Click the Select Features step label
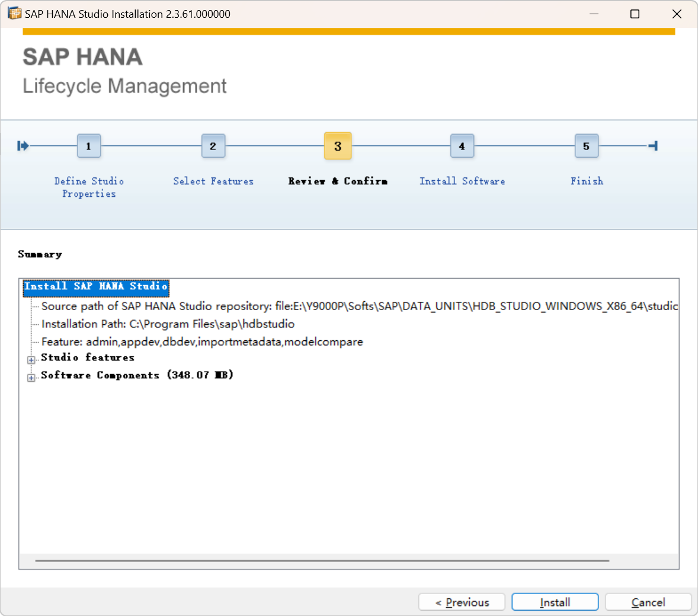The height and width of the screenshot is (616, 698). click(x=213, y=181)
